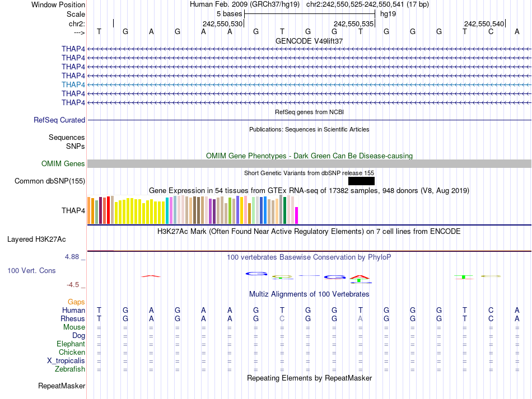
Task: Open the GTEx THAP4 expression bar chart
Action: coord(193,209)
